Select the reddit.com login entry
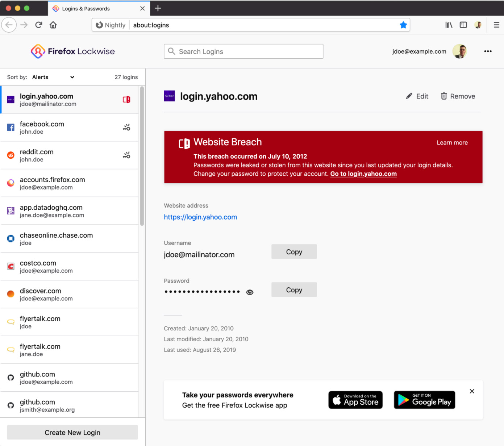The width and height of the screenshot is (504, 446). [70, 155]
